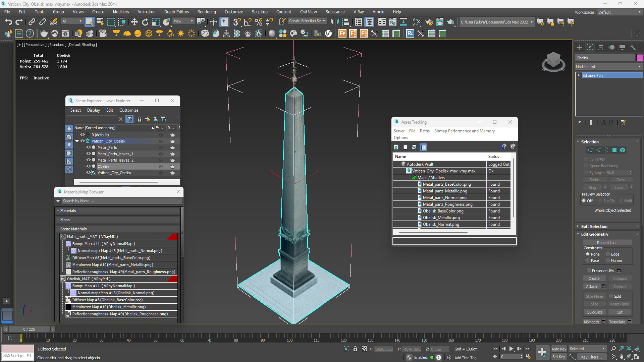The height and width of the screenshot is (362, 644).
Task: Select the Cut tool in Edit Geometry
Action: [619, 312]
